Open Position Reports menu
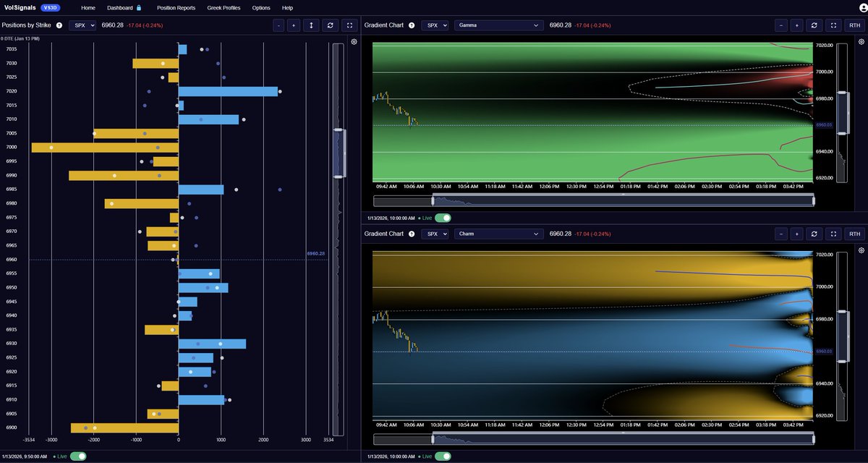This screenshot has width=868, height=463. (176, 7)
